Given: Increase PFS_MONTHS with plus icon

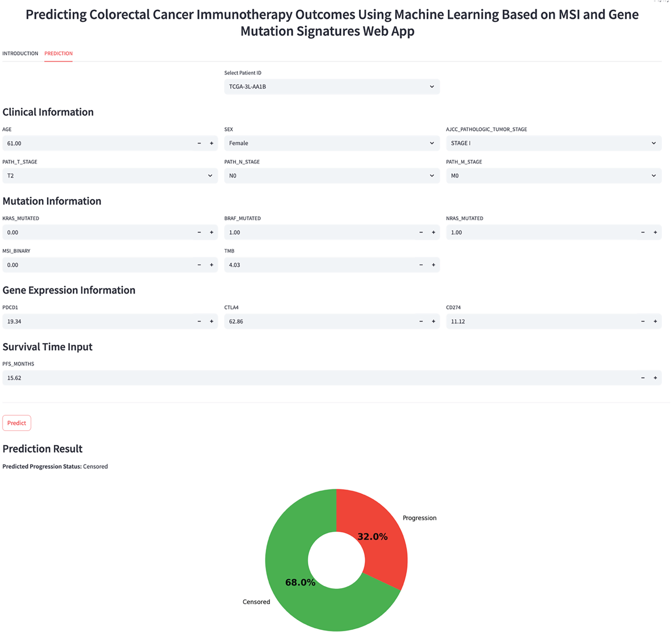Looking at the screenshot, I should click(655, 378).
